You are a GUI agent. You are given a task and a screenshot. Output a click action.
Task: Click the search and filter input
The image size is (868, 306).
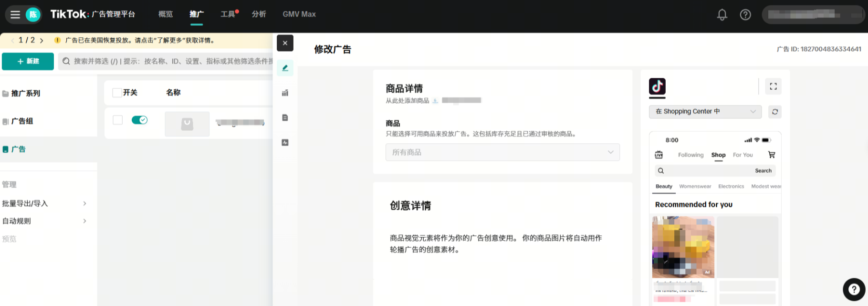coord(165,61)
